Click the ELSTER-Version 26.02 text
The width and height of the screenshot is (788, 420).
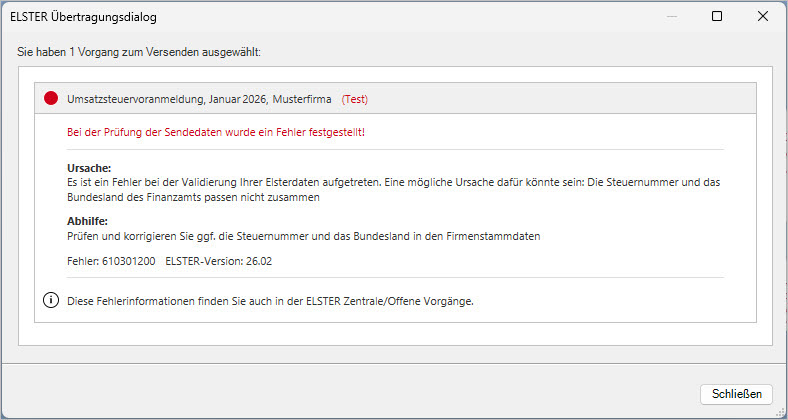(x=218, y=260)
